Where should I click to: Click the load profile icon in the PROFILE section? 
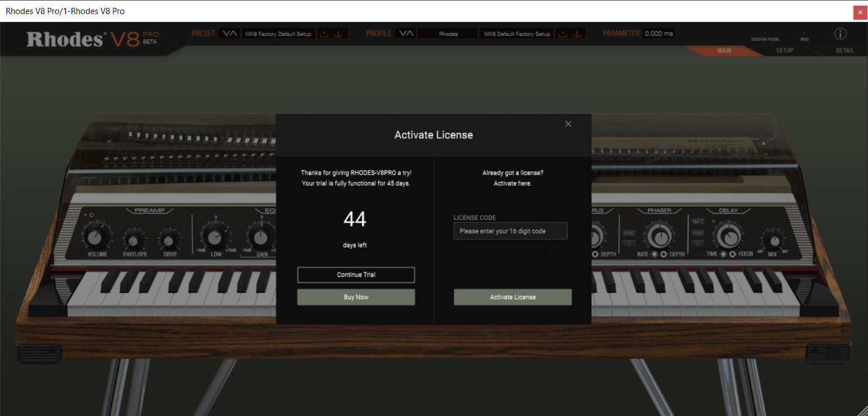click(576, 34)
